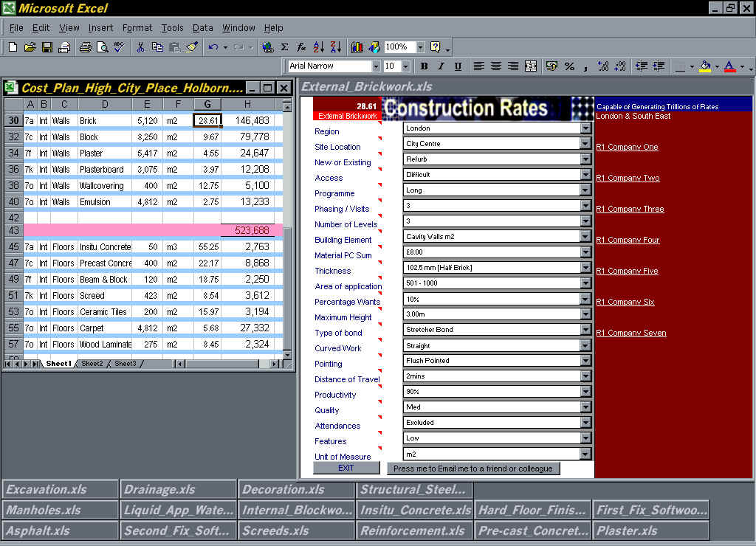Open the Insert menu
Screen dimensions: 756x546
[100, 28]
